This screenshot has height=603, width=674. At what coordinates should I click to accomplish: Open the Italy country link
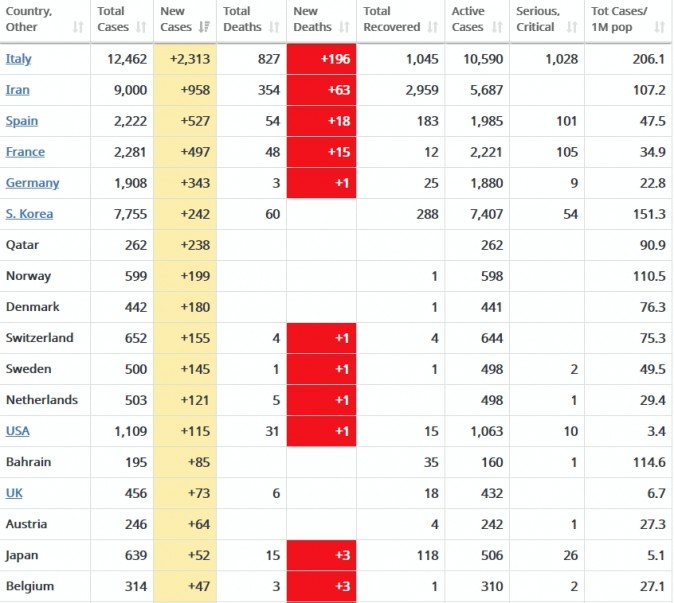pos(18,59)
